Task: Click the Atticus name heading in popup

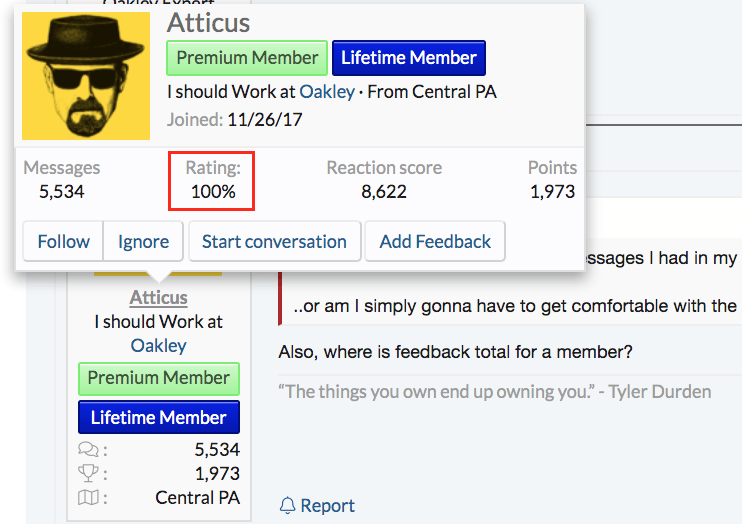Action: tap(208, 23)
